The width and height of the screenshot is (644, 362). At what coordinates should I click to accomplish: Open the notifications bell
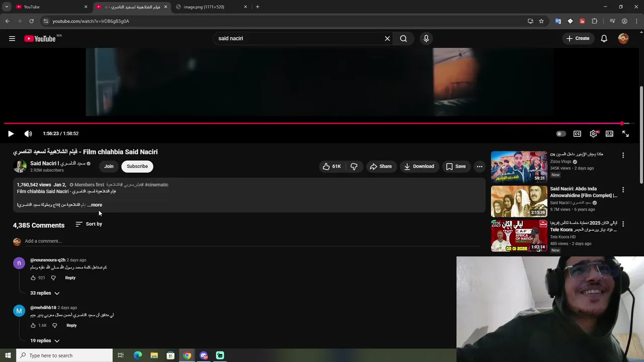604,39
